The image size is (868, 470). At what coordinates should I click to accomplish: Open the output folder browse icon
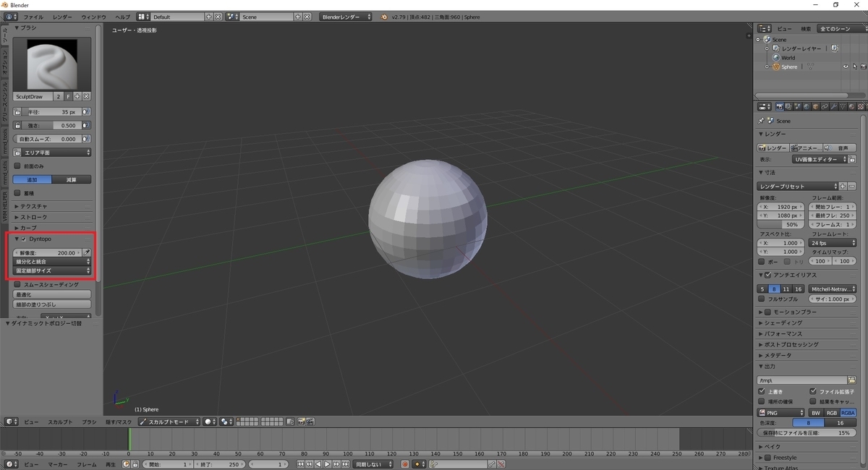tap(852, 380)
